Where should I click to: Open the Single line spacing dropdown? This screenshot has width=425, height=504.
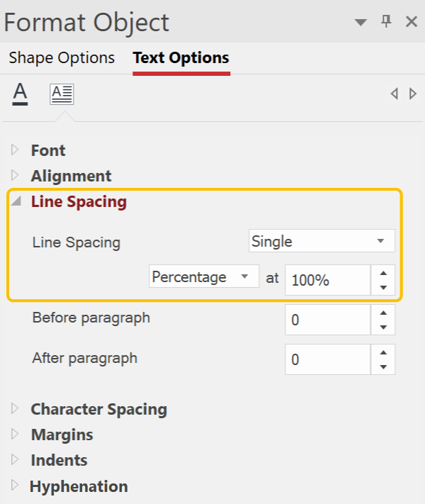(x=322, y=241)
